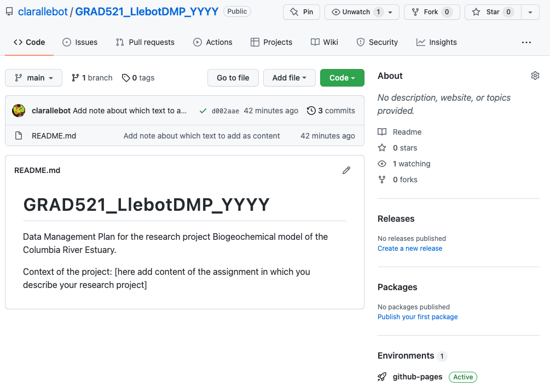Switch to the Issues tab

pyautogui.click(x=80, y=42)
